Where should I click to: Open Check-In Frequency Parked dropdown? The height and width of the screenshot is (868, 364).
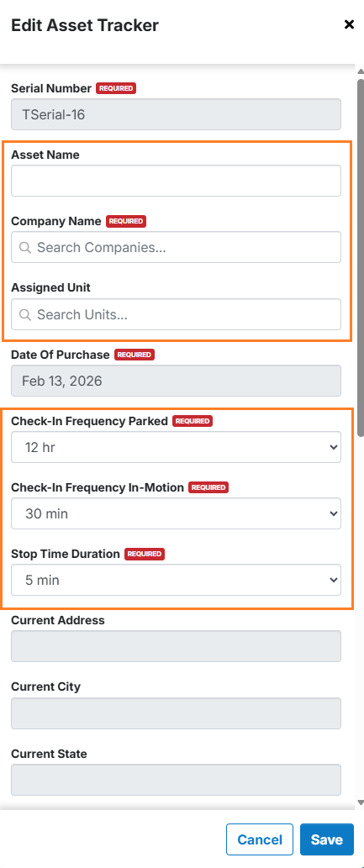(177, 447)
